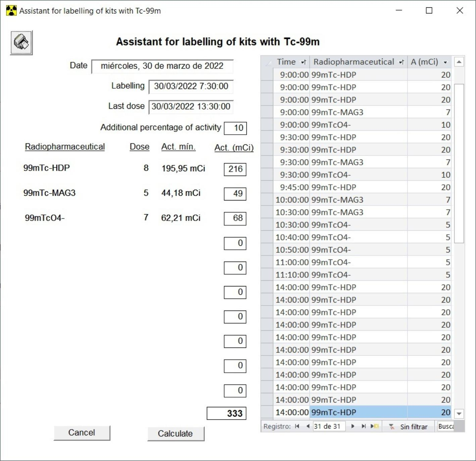Screen dimensions: 476x461
Task: Click the 11:00:00 time cell
Action: coord(291,262)
